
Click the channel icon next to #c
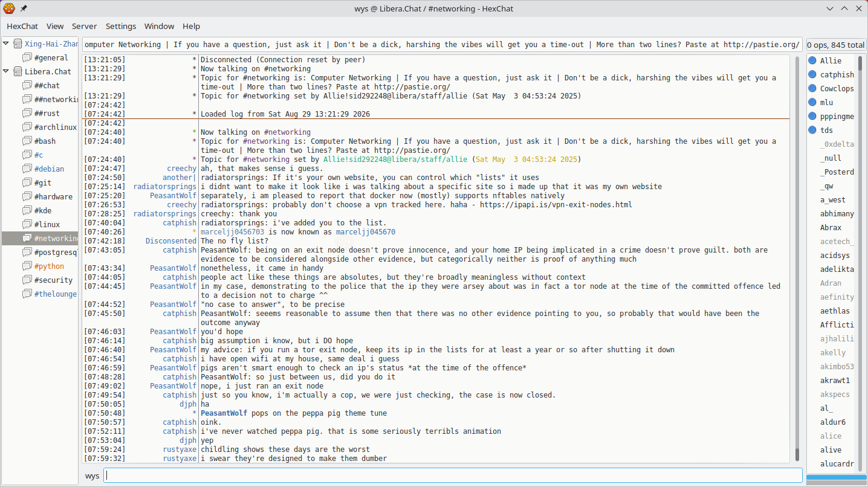point(27,155)
